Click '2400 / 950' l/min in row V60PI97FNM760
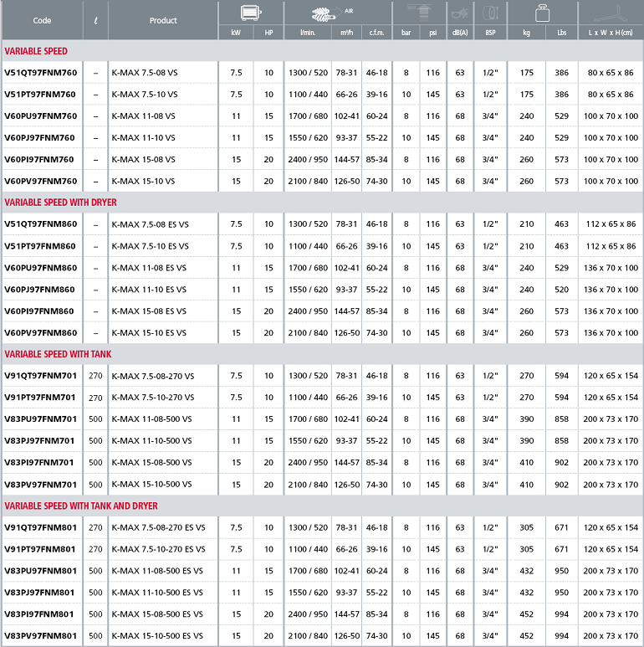This screenshot has width=644, height=647. click(x=308, y=159)
